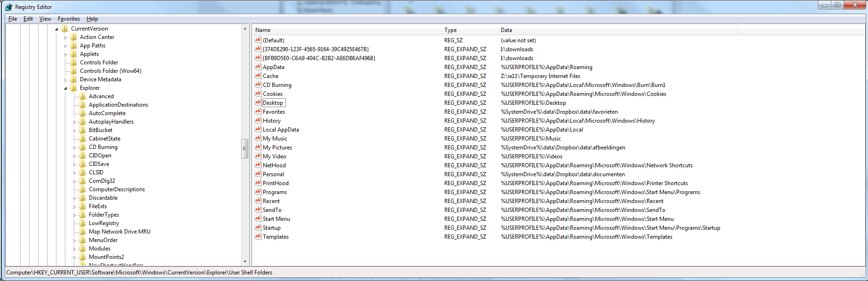Sort values by the Data column header
This screenshot has height=281, width=868.
coord(617,30)
